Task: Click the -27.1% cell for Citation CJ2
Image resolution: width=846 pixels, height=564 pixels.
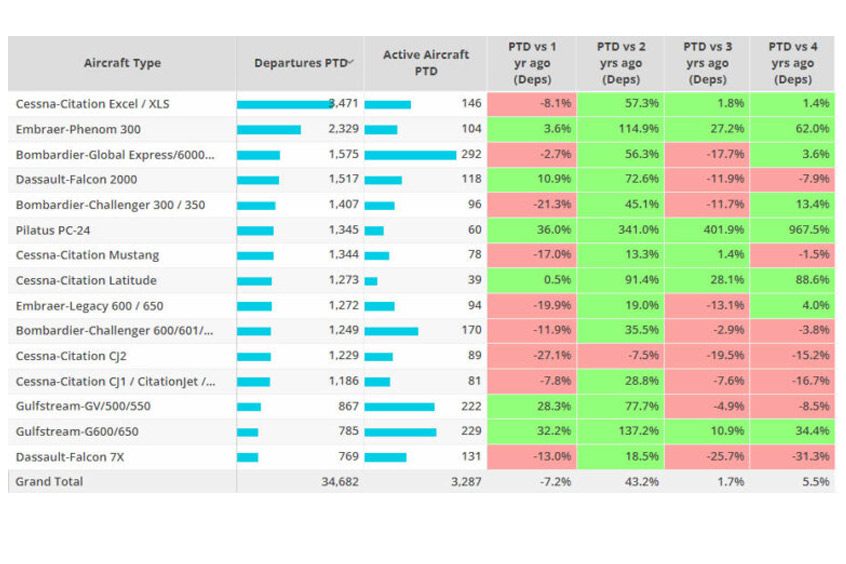Action: click(x=532, y=356)
